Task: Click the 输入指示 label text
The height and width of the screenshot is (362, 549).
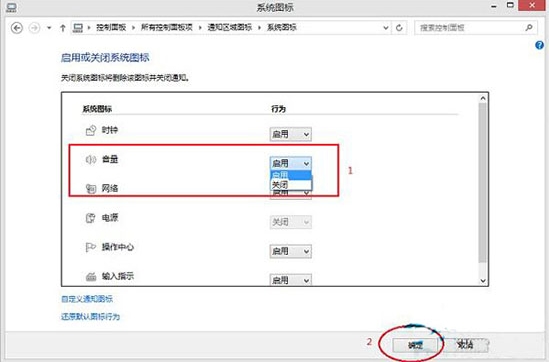Action: point(118,276)
